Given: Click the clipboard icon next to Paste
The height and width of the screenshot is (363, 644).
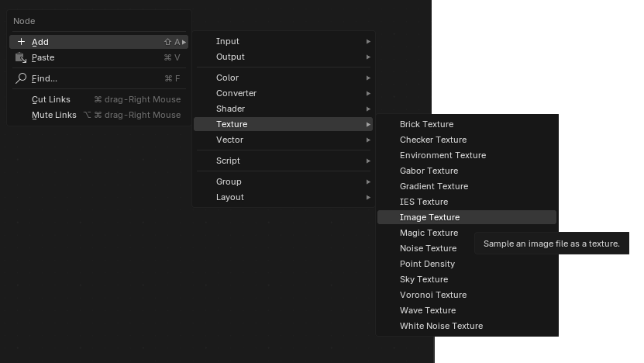Looking at the screenshot, I should coord(21,57).
